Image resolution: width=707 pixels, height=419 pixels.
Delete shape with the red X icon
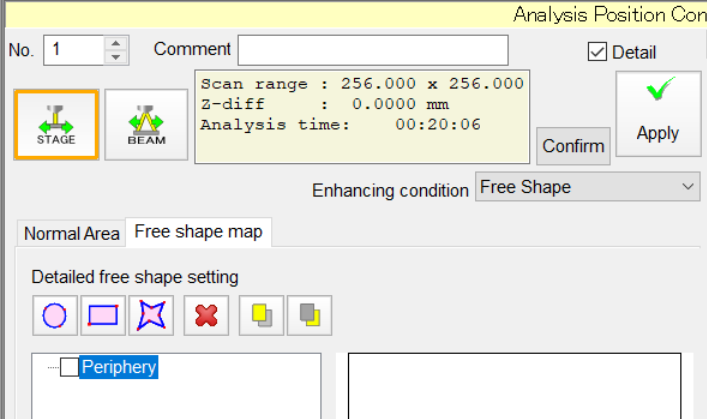(206, 315)
